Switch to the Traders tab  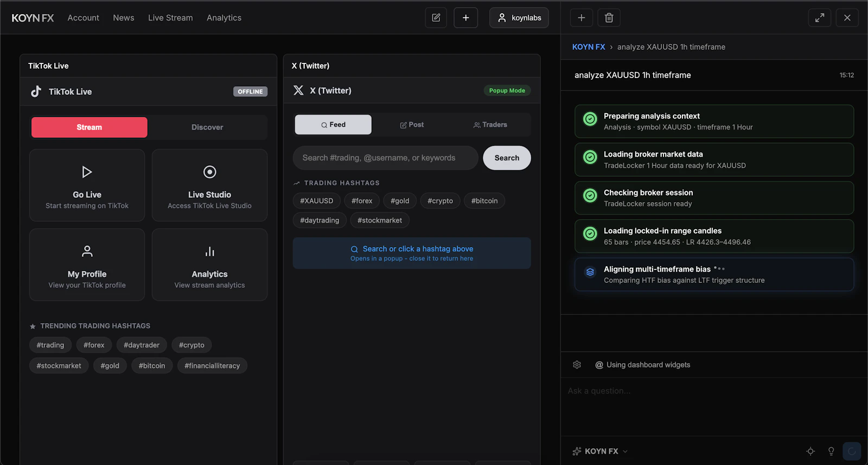pyautogui.click(x=490, y=125)
